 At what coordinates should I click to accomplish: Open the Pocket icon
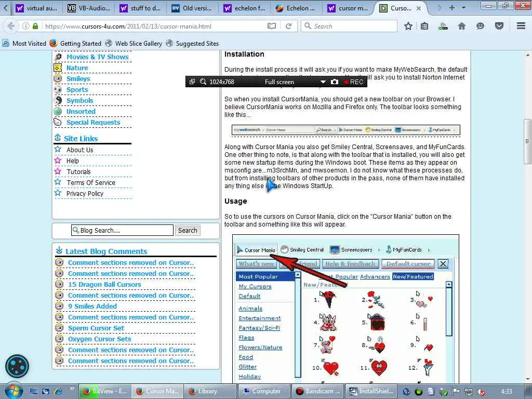coord(499,26)
